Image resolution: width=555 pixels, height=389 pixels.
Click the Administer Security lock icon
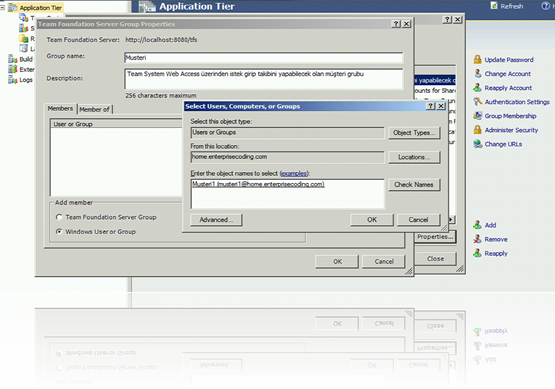[x=477, y=130]
